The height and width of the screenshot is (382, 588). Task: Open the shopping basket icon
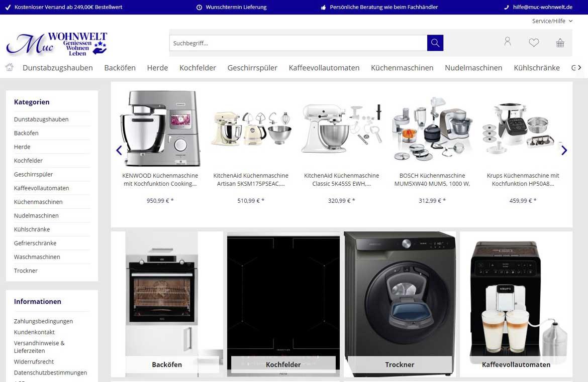(560, 43)
